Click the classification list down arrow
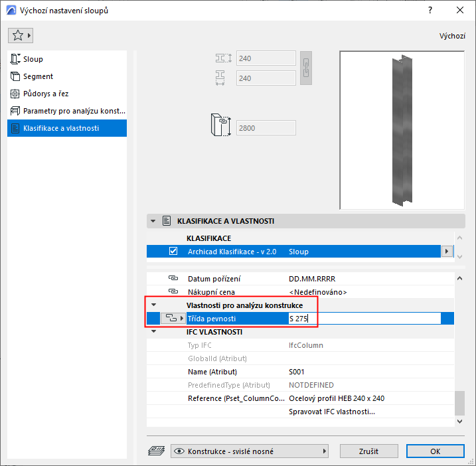The image size is (476, 466). pyautogui.click(x=459, y=257)
